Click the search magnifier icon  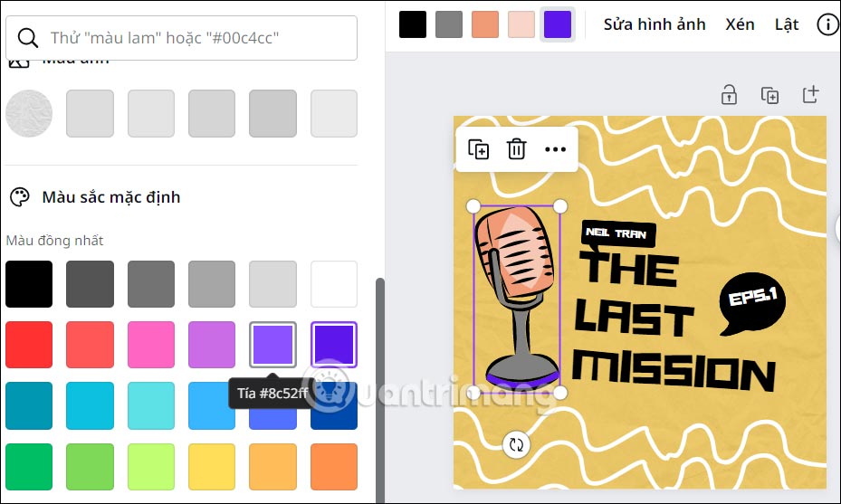[27, 38]
